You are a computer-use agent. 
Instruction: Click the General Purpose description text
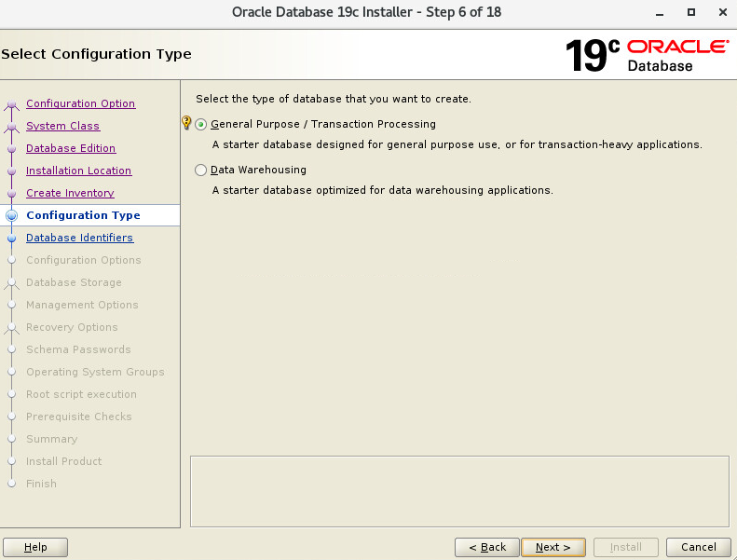(x=457, y=144)
